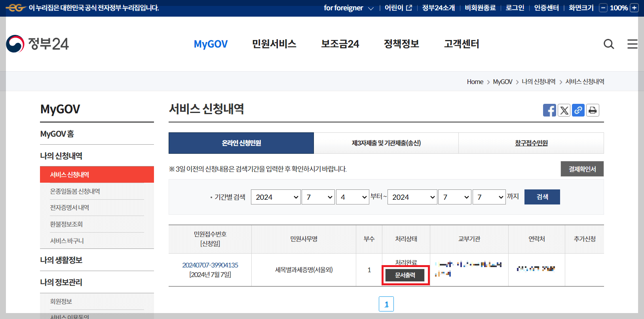Click 처리완료 status text
The width and height of the screenshot is (644, 319).
coord(406,262)
